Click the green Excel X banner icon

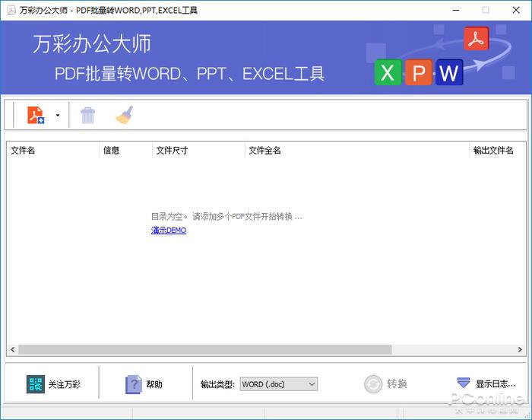[x=388, y=73]
